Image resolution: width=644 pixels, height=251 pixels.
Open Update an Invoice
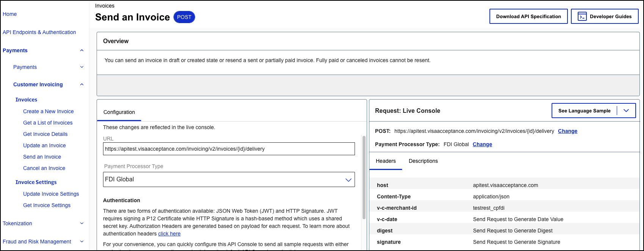click(44, 145)
